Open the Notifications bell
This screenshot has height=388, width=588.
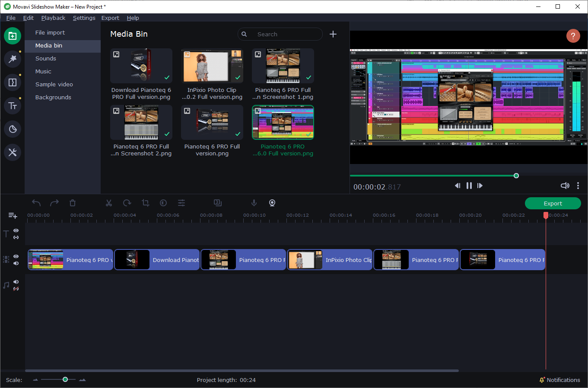pos(542,380)
